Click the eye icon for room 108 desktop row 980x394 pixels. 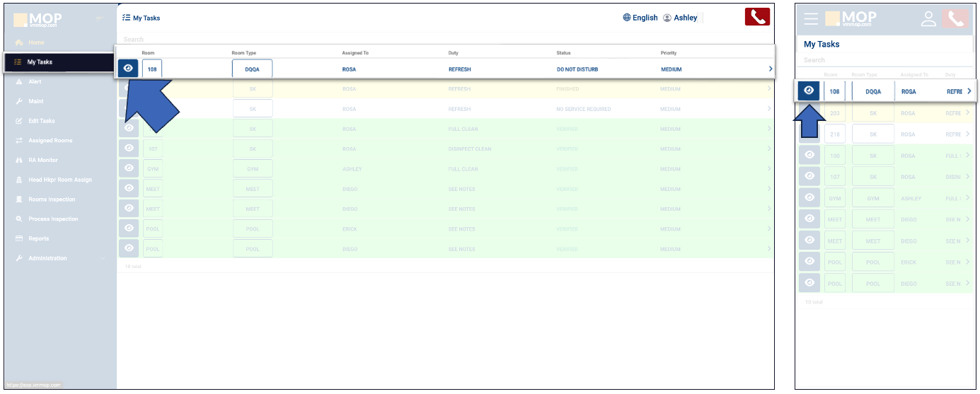pos(128,69)
